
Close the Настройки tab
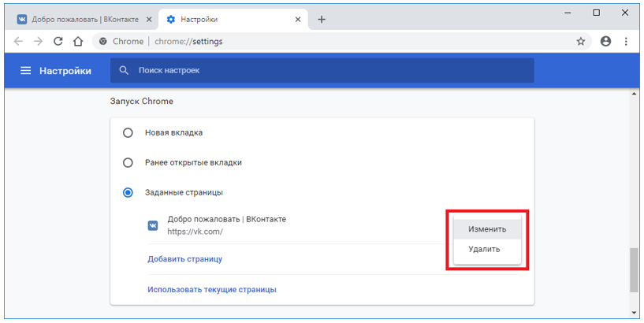click(298, 19)
